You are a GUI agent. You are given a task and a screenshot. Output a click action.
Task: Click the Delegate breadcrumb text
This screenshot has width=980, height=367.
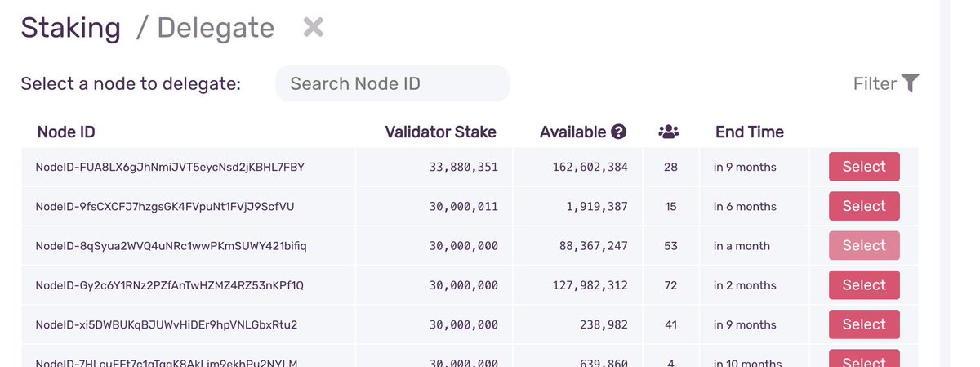click(216, 28)
